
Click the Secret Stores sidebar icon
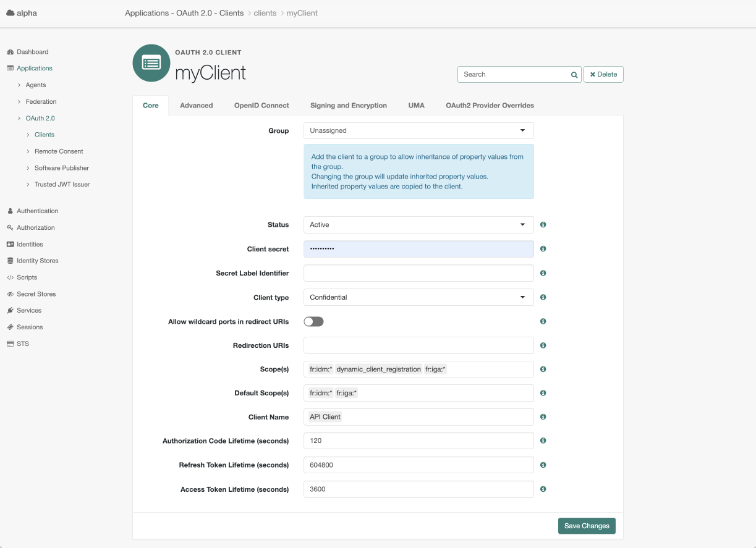pyautogui.click(x=11, y=293)
